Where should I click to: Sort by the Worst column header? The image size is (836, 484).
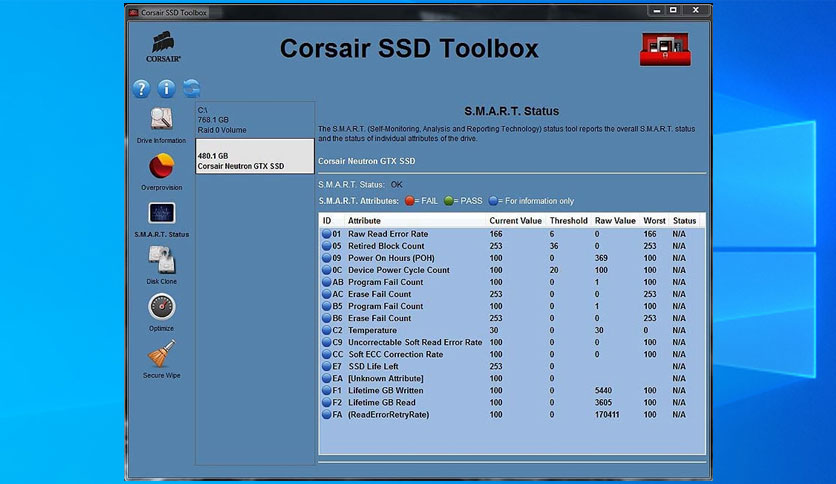click(654, 221)
